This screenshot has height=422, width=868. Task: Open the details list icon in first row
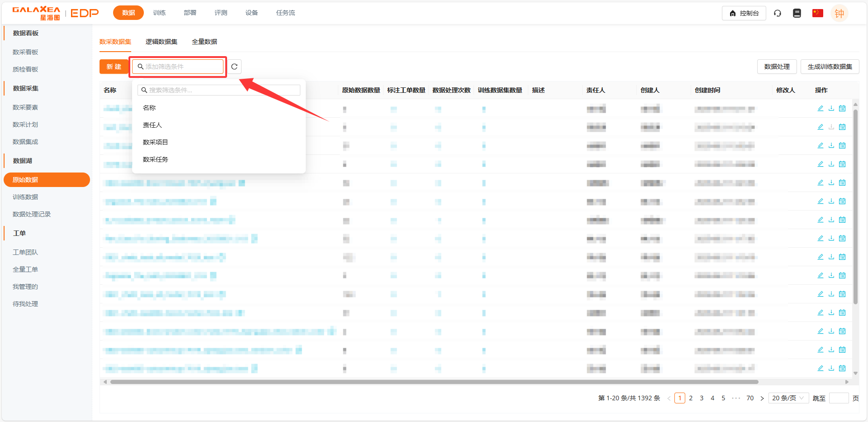[842, 109]
